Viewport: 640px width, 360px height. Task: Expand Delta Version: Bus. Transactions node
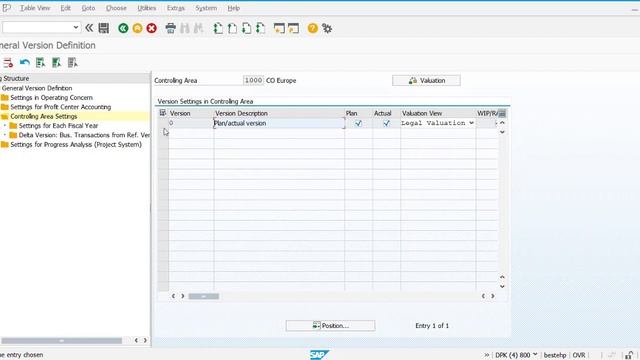(5, 135)
